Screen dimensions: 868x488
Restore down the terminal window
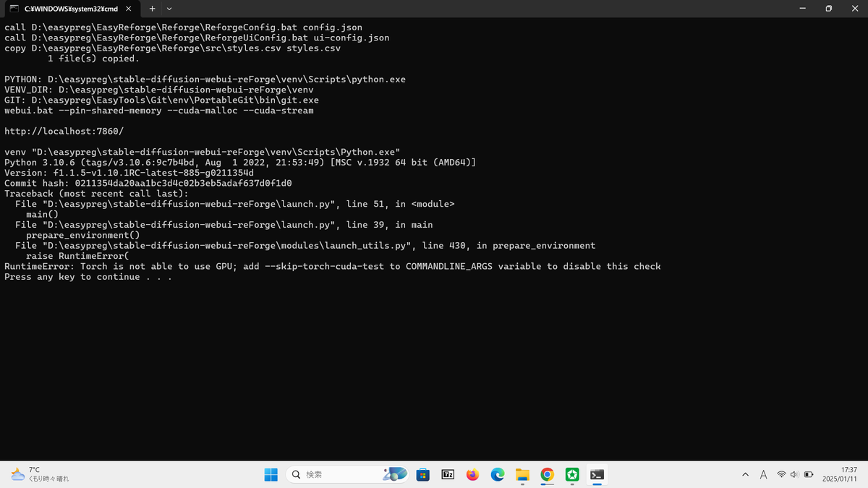click(828, 9)
